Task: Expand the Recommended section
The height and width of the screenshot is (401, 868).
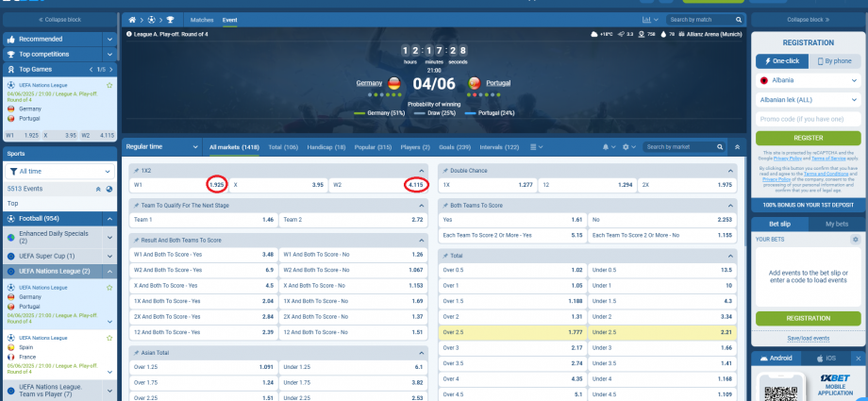Action: [x=109, y=40]
